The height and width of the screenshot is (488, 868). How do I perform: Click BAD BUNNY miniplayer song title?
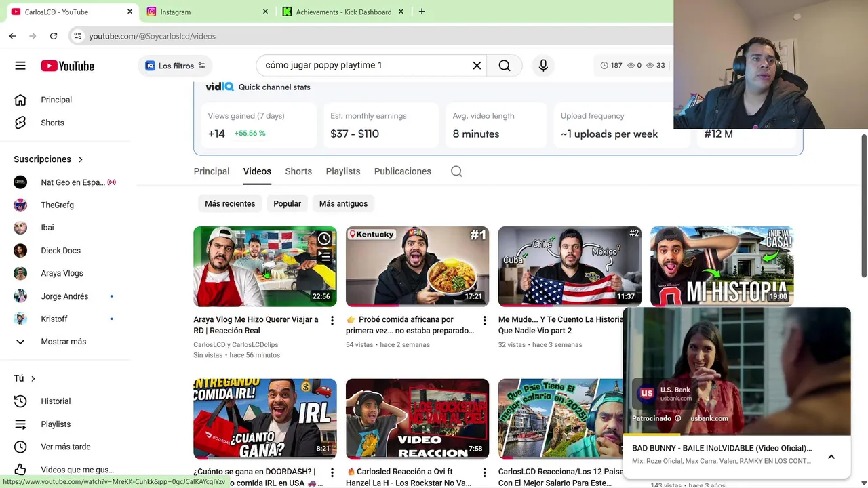(722, 448)
